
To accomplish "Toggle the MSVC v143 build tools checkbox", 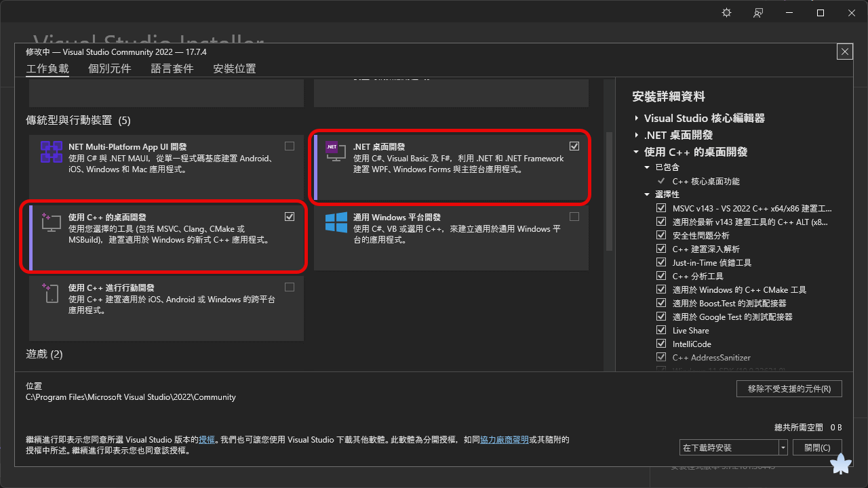I will pos(661,208).
